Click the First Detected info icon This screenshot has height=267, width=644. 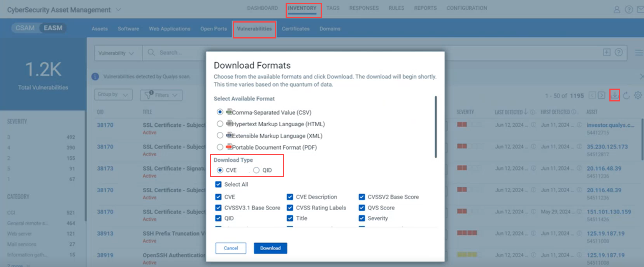[x=574, y=112]
